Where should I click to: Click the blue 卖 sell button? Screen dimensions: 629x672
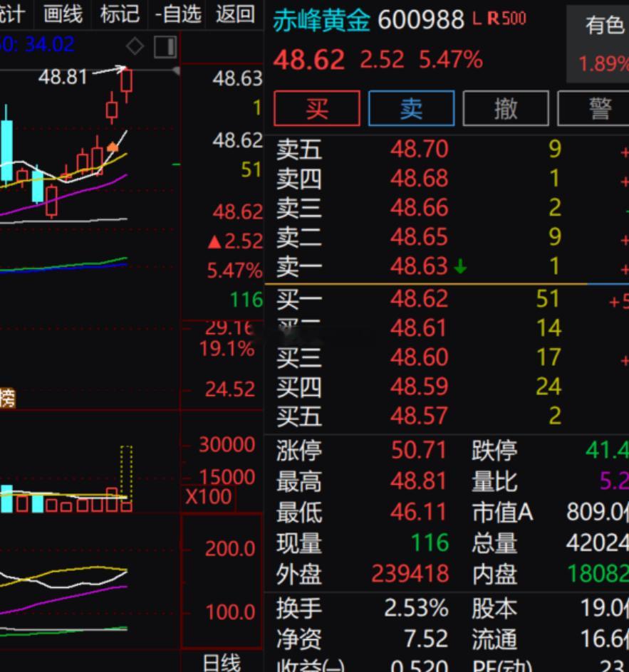(411, 108)
